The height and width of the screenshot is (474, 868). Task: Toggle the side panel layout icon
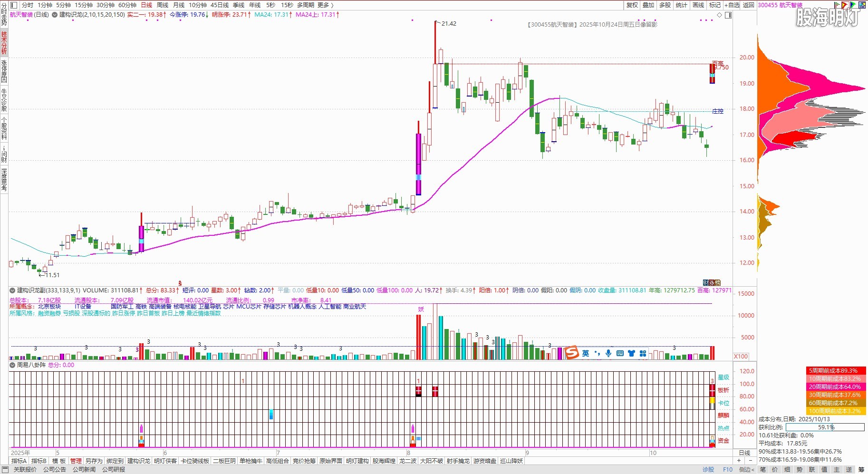pos(728,15)
